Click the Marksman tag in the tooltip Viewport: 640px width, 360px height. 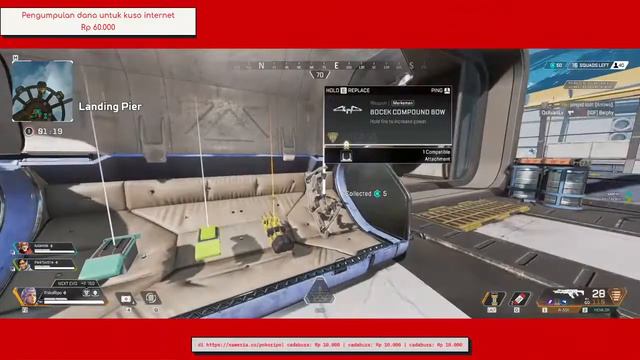402,103
